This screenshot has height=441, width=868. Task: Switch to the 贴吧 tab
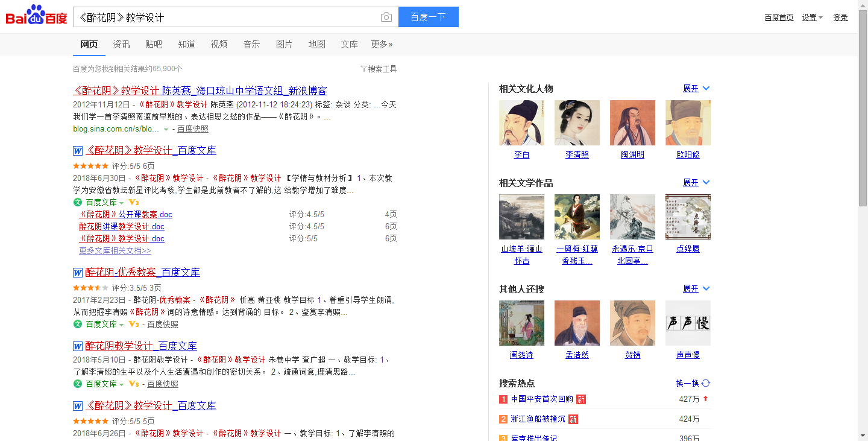[x=154, y=44]
